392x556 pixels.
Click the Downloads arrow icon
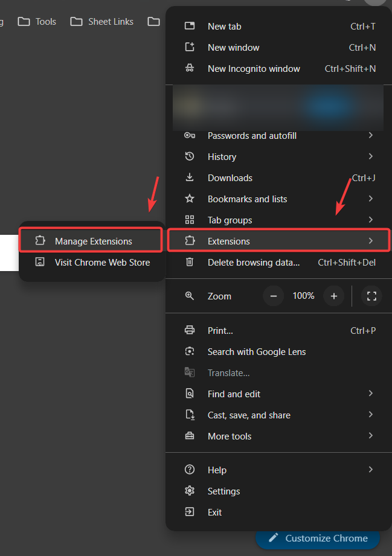tap(190, 177)
